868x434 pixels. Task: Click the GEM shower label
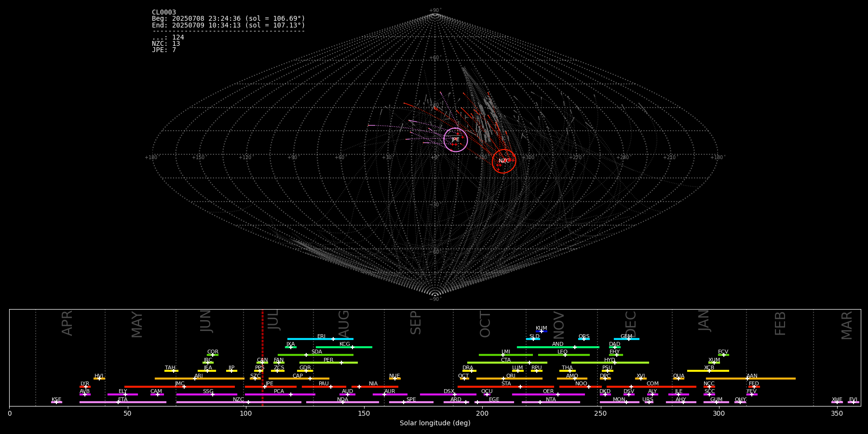pyautogui.click(x=626, y=337)
